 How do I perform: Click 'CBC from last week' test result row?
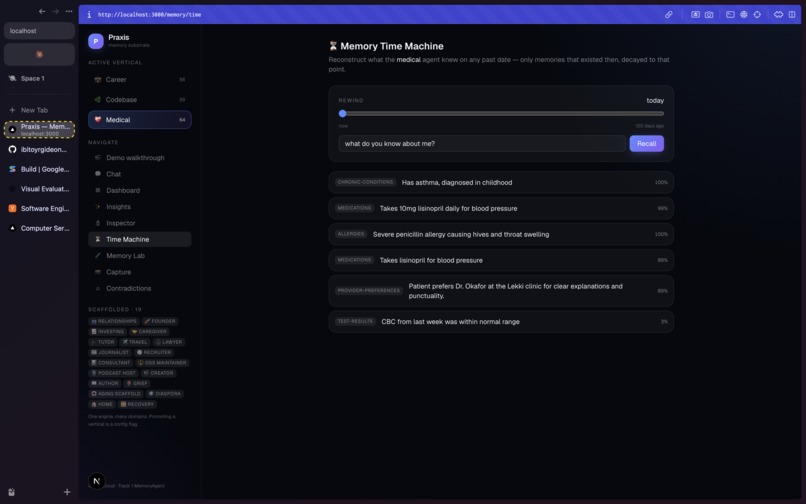[x=501, y=321]
